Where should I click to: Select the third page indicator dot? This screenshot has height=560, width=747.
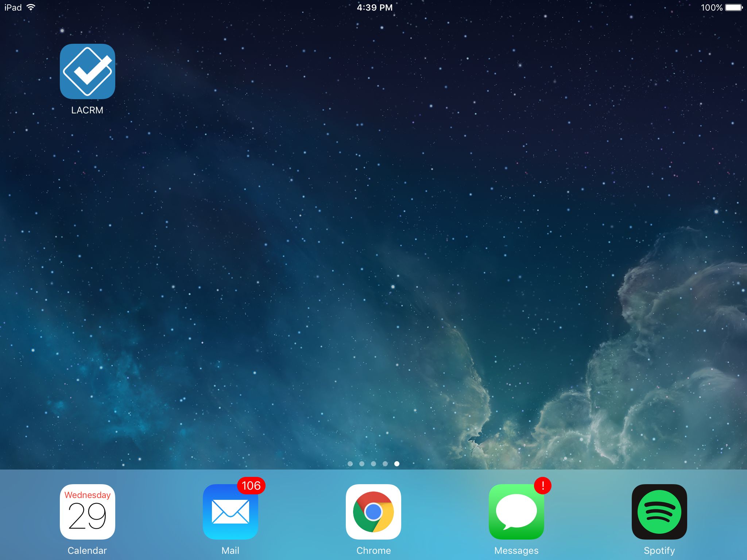(373, 464)
